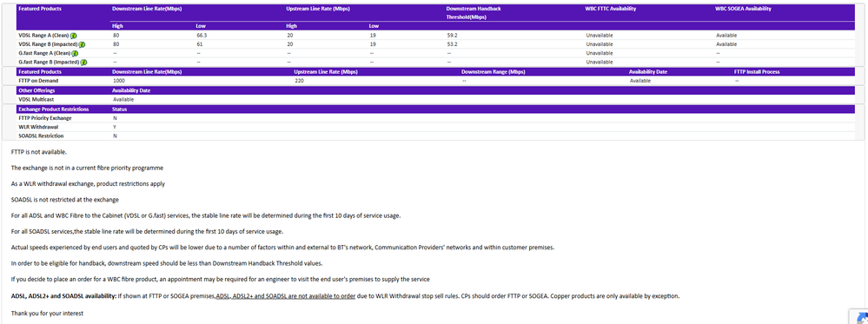Select 'Available' date for FTTP on Demand

(x=640, y=81)
